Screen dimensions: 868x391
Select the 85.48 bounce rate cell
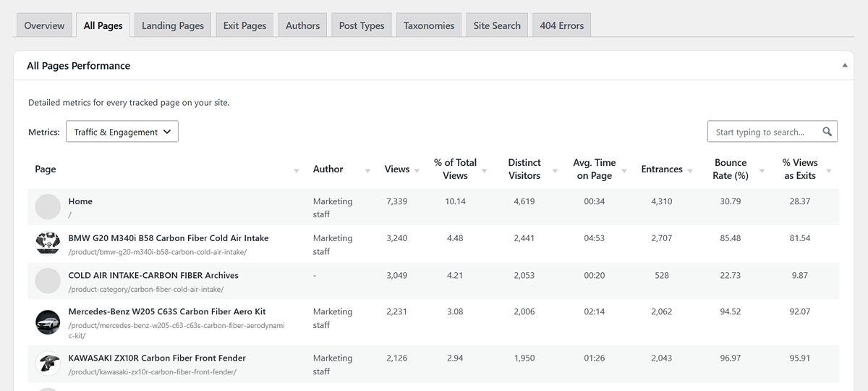coord(731,238)
